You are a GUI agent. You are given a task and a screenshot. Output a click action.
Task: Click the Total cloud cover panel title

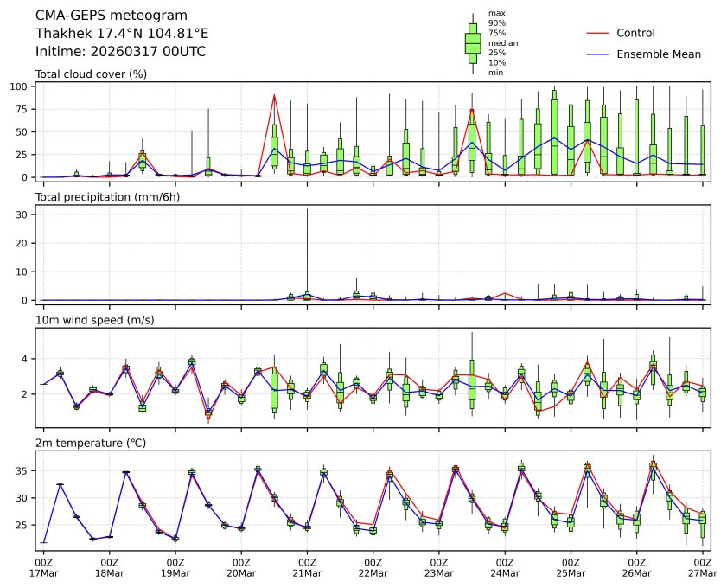click(x=91, y=74)
